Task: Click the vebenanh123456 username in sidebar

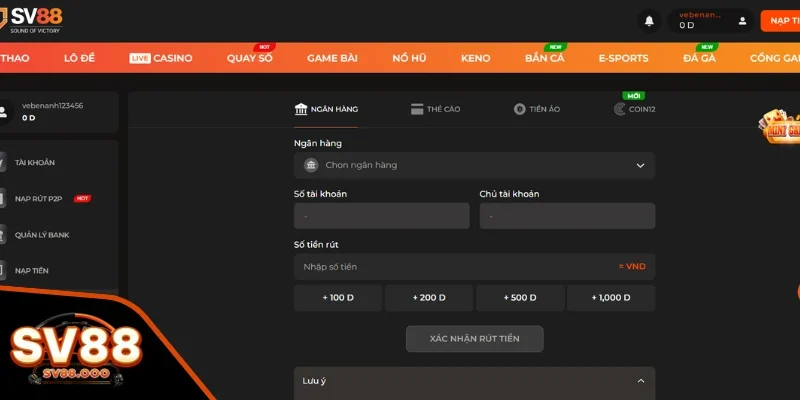Action: click(53, 106)
